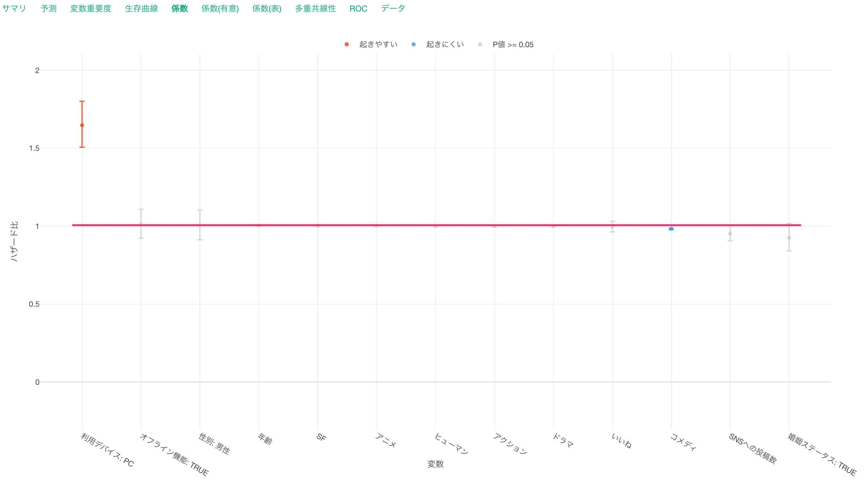868x482 pixels.
Task: Click the orange 利用デバイス: PC data point
Action: (82, 125)
